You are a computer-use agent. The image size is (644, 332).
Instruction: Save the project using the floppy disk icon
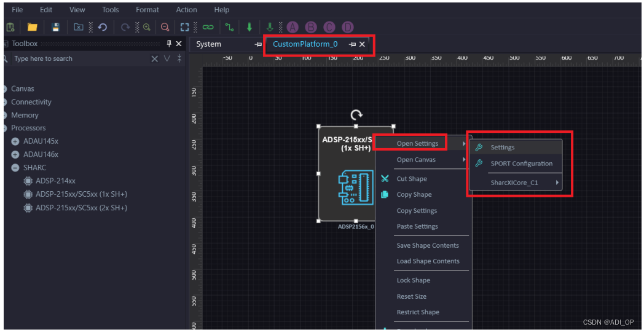(x=55, y=27)
